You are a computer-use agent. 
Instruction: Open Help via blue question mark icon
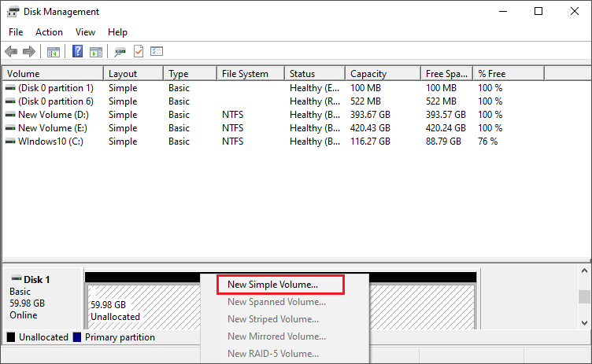pos(78,52)
